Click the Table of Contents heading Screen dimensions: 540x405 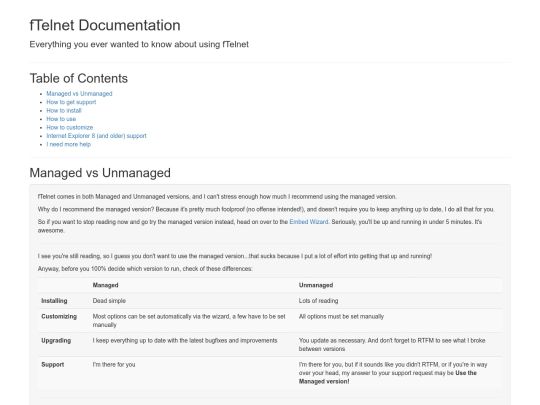click(79, 79)
